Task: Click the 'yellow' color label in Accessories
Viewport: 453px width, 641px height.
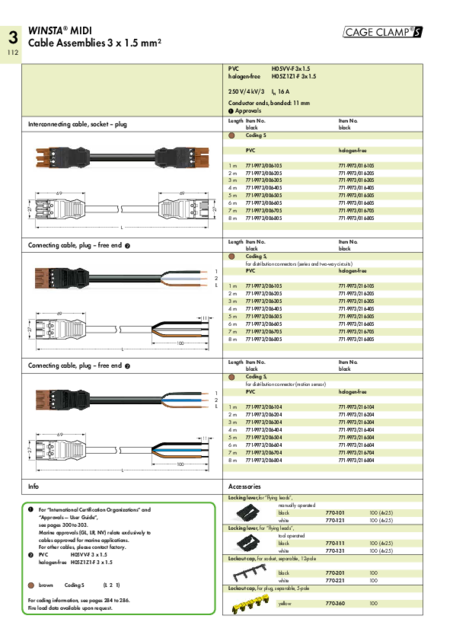Action: pos(285,603)
